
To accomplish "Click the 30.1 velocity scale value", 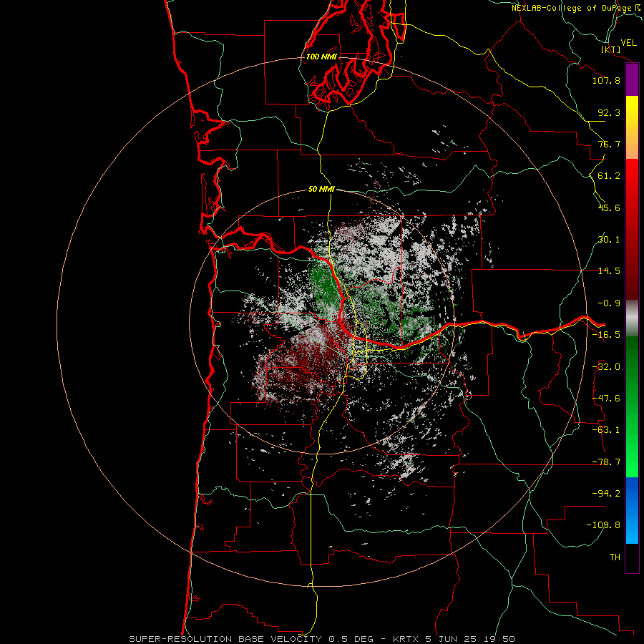I will click(609, 240).
